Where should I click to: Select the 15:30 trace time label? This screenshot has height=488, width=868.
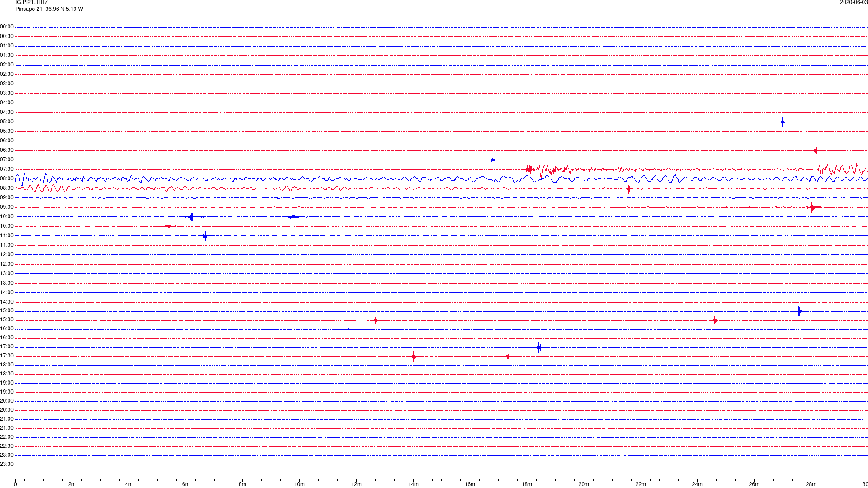(7, 319)
